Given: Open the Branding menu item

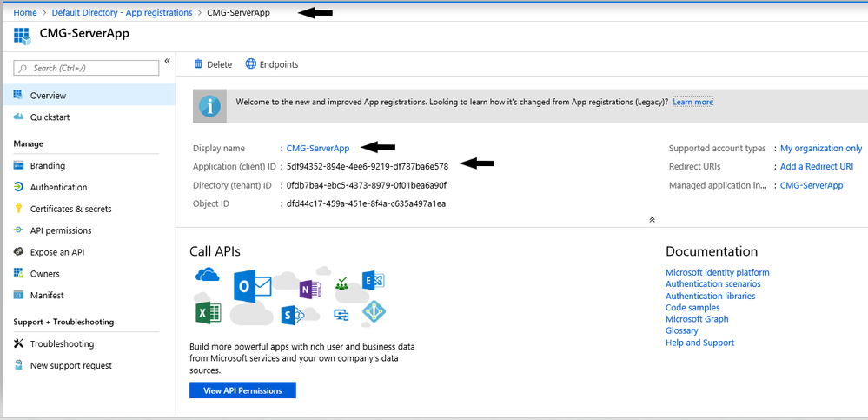Looking at the screenshot, I should [x=89, y=165].
